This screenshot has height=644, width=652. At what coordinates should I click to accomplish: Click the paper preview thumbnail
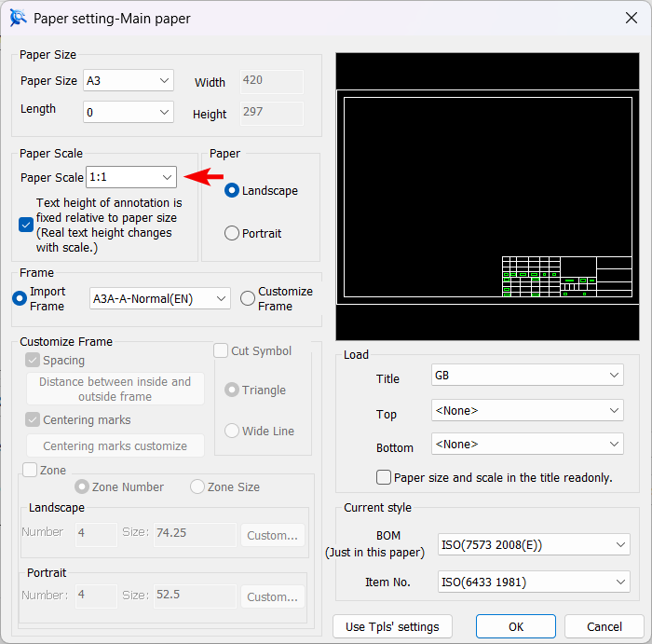pos(487,197)
